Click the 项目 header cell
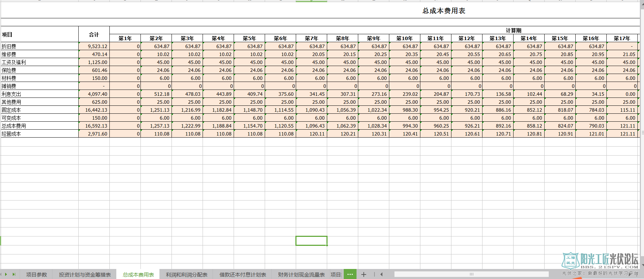This screenshot has width=644, height=279. coord(40,35)
